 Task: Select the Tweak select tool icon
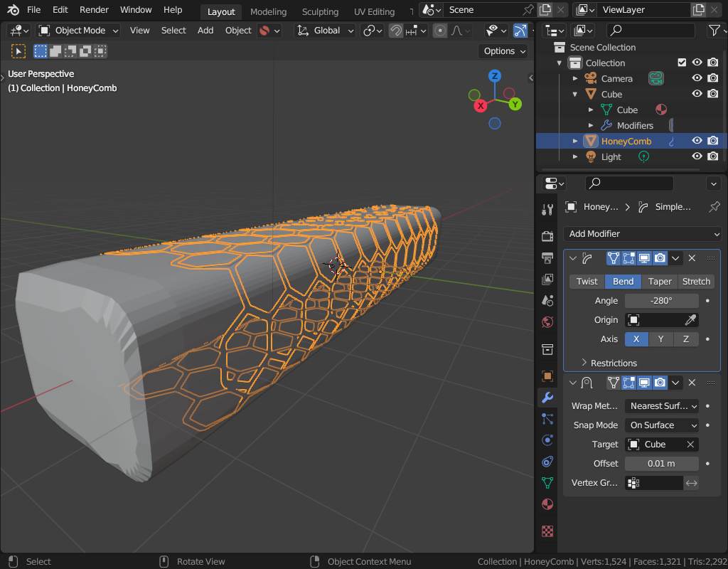coord(18,51)
